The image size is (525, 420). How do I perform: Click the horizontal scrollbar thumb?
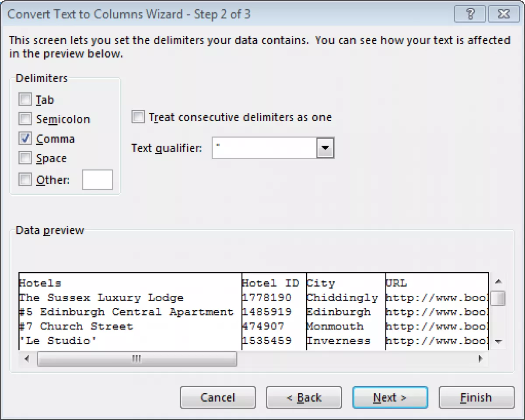point(136,359)
